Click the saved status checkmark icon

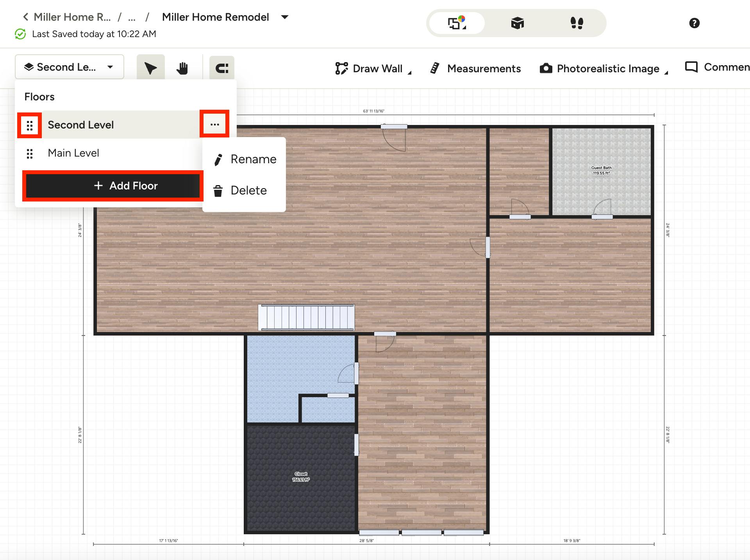point(20,34)
